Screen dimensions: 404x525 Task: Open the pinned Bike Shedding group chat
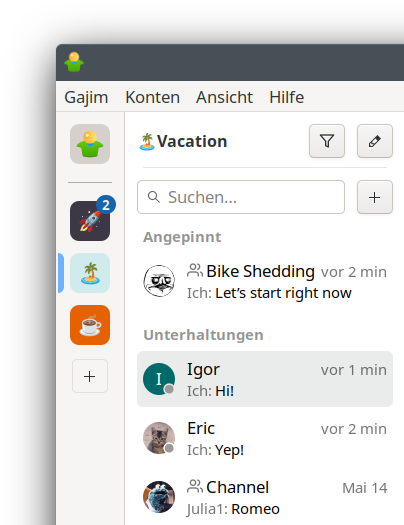click(x=265, y=281)
